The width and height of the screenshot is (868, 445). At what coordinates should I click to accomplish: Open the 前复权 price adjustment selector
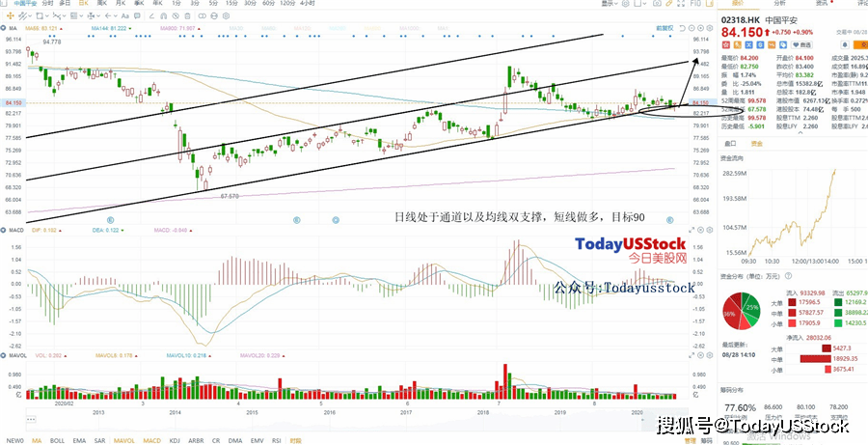(665, 28)
